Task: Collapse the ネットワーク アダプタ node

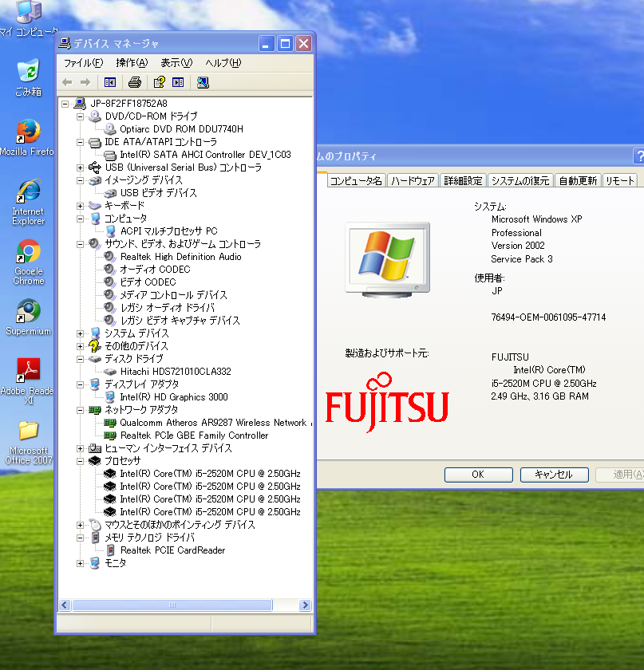Action: click(80, 410)
